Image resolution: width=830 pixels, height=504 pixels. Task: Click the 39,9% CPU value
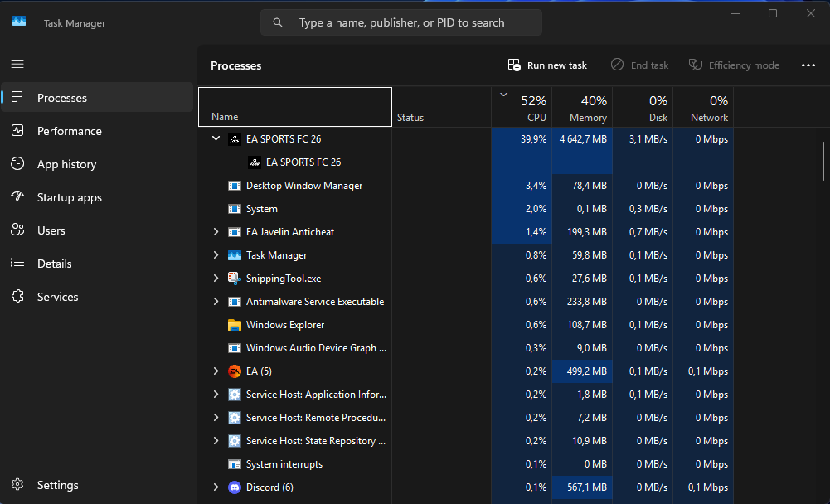click(534, 139)
